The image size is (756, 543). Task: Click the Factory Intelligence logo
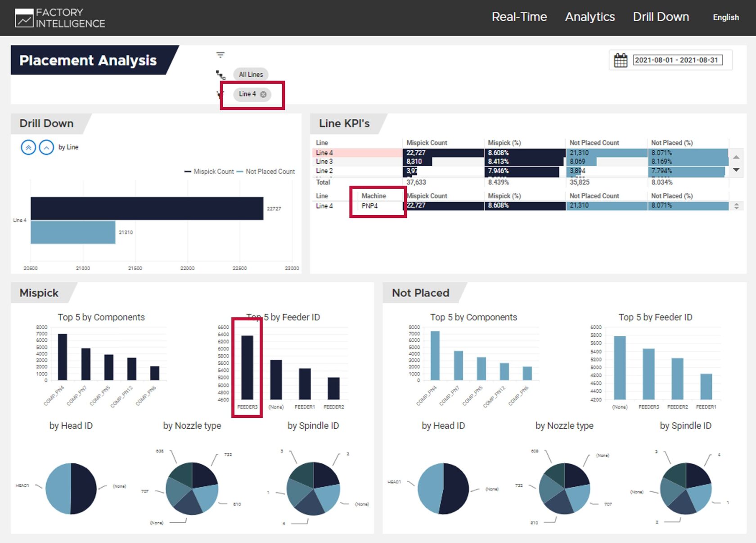click(60, 18)
